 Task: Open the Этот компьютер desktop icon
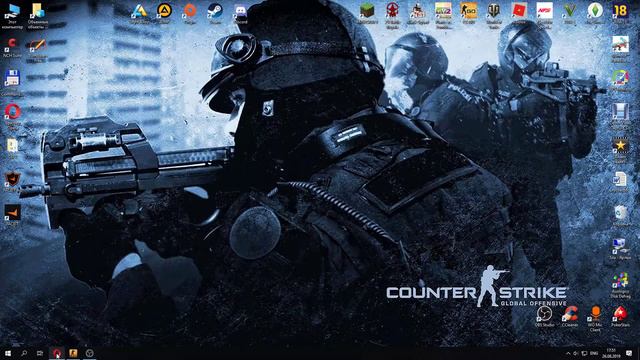click(x=12, y=16)
